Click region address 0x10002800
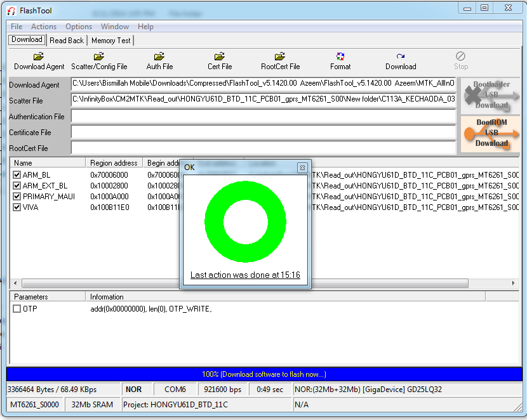Screen dimensions: 527x420 click(109, 186)
